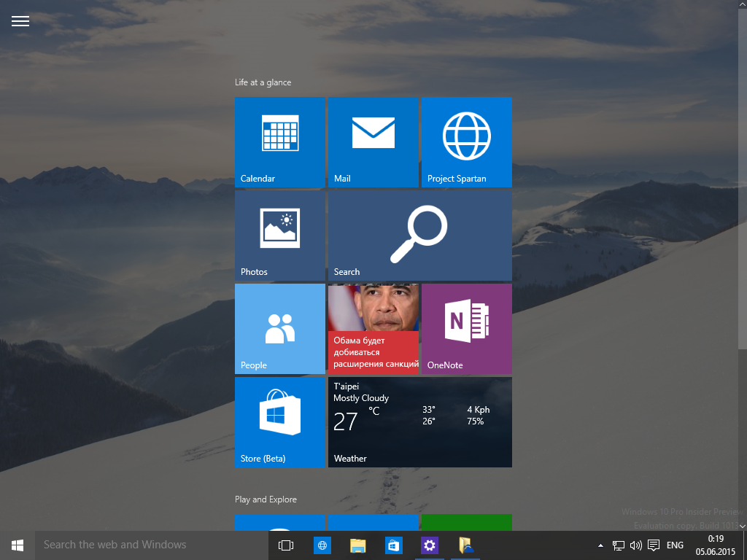Show hidden system tray icons
This screenshot has height=560, width=747.
[601, 545]
